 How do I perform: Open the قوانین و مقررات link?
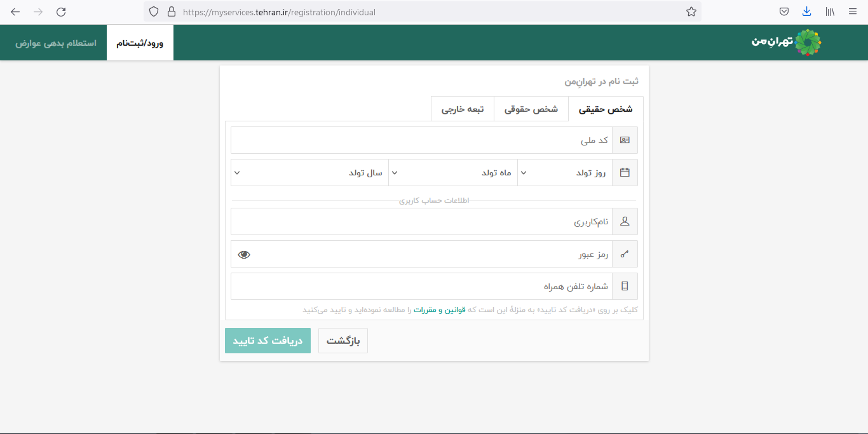coord(440,309)
